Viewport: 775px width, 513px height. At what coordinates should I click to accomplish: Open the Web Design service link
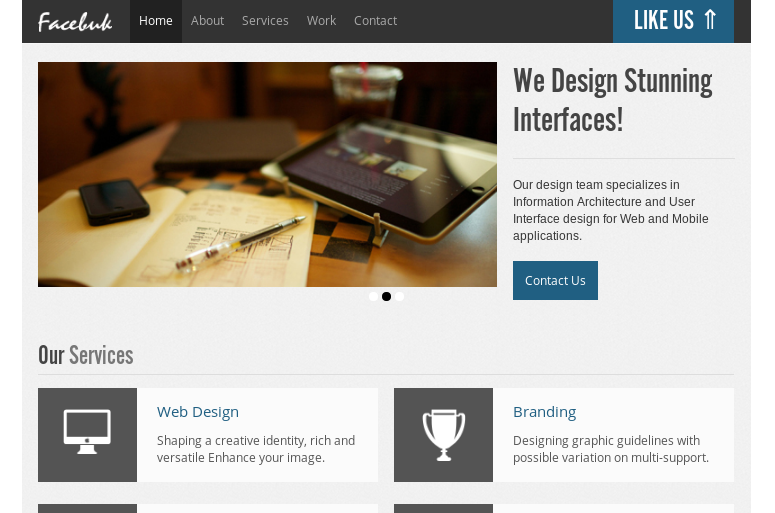pyautogui.click(x=198, y=412)
